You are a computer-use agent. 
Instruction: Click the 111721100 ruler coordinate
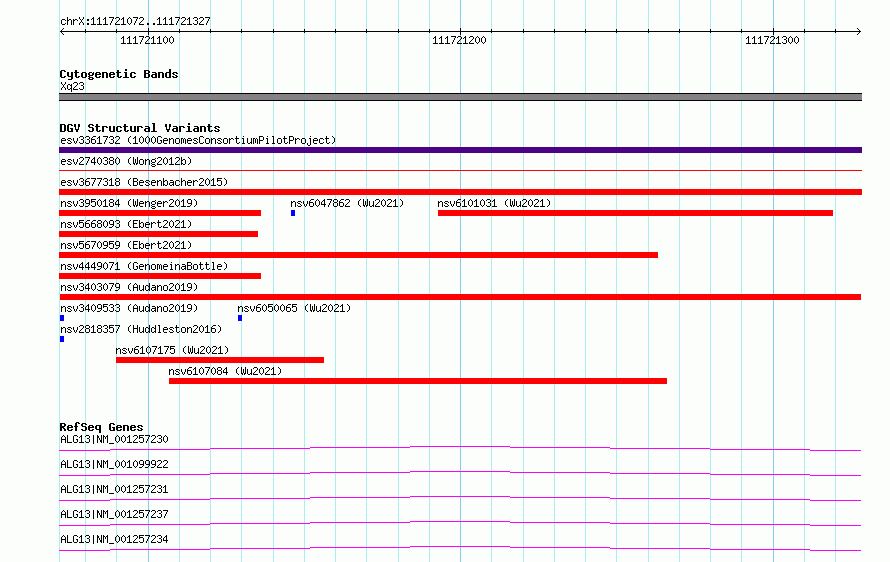pyautogui.click(x=147, y=40)
